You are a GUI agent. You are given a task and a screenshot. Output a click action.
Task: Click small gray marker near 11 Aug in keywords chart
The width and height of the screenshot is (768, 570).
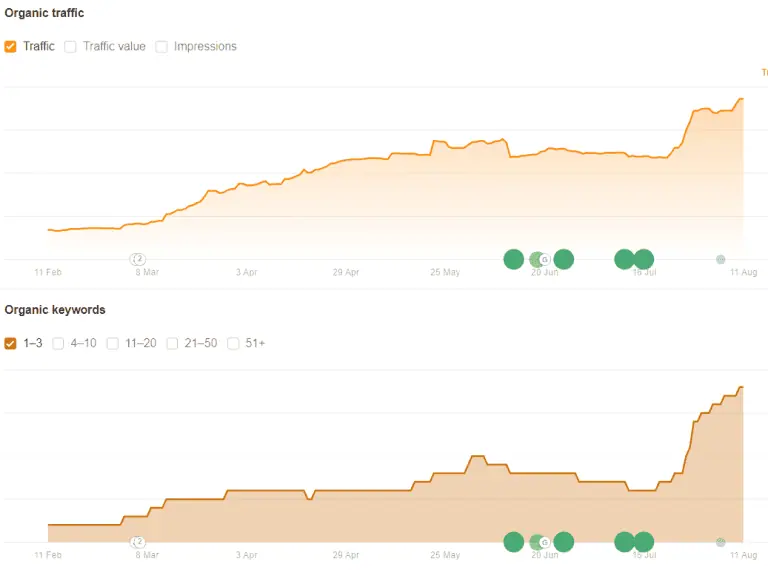pos(720,542)
